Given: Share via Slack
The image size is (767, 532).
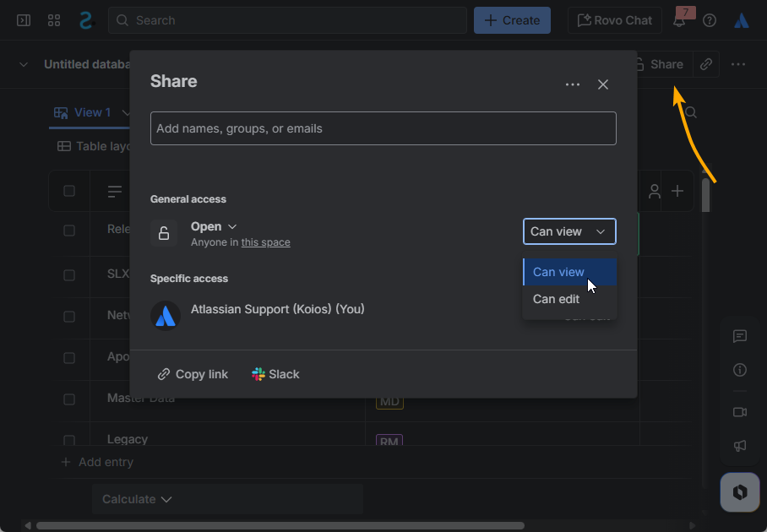Looking at the screenshot, I should coord(275,374).
